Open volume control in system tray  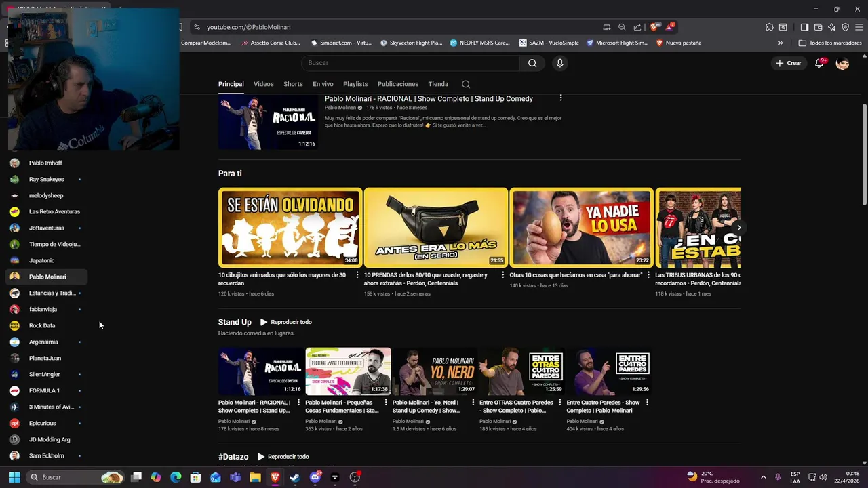[x=823, y=477]
